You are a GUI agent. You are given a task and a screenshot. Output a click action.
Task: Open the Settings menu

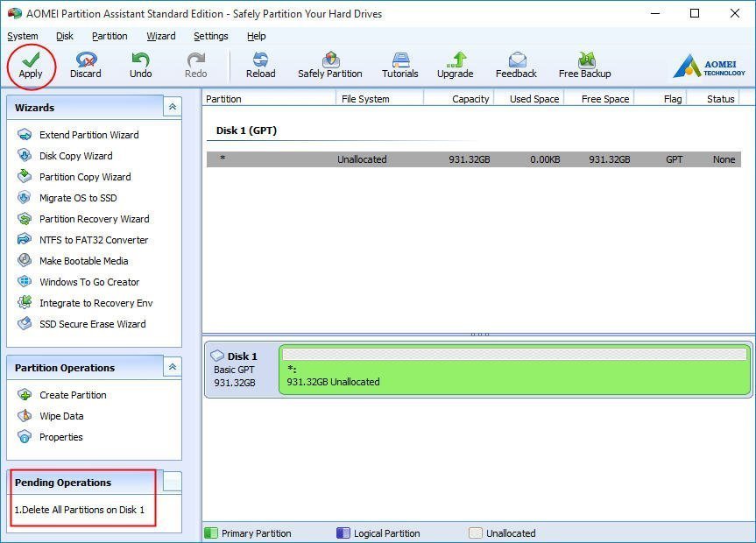(x=211, y=36)
